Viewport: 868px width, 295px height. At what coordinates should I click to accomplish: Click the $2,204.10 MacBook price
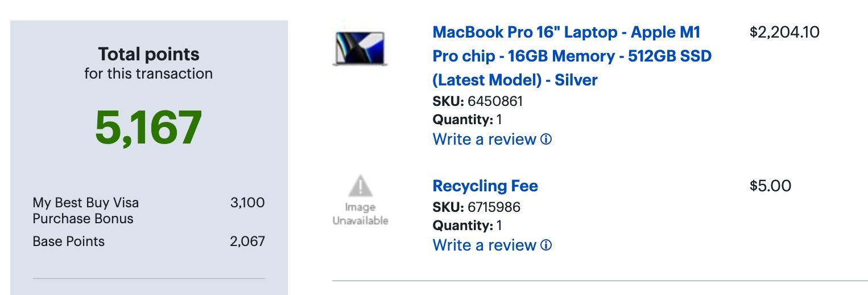pos(784,32)
